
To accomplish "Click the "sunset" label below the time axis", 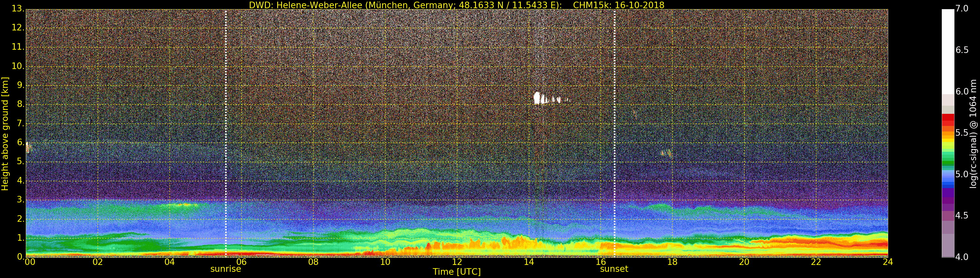I will click(614, 269).
